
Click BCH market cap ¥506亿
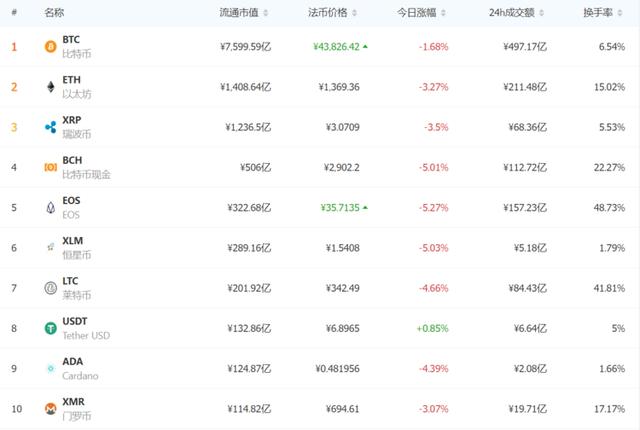coord(256,167)
